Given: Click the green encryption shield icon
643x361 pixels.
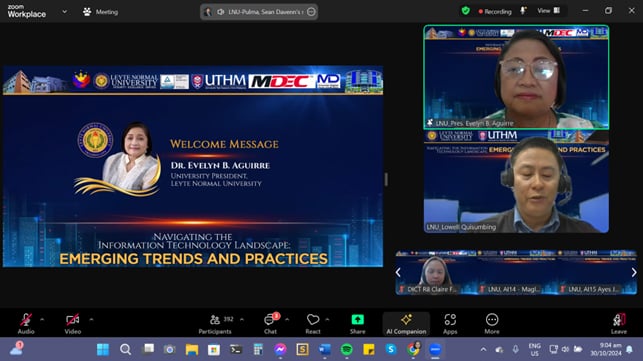Looking at the screenshot, I should click(x=465, y=11).
